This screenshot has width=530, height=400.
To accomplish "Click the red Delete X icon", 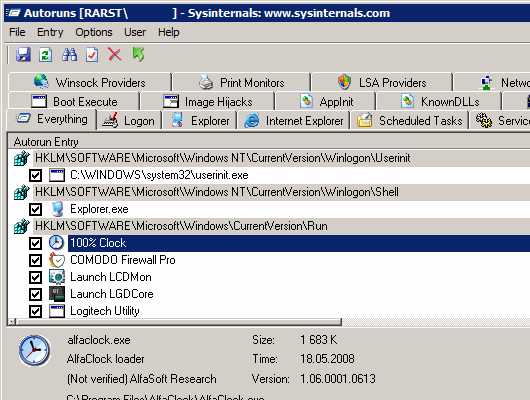I will tap(115, 54).
